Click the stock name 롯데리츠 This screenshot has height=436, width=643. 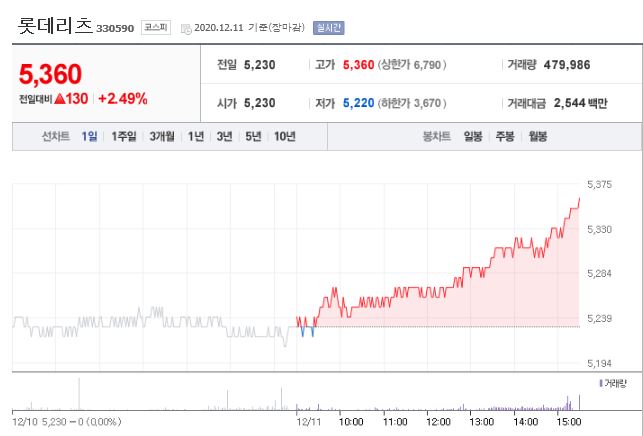pyautogui.click(x=55, y=26)
